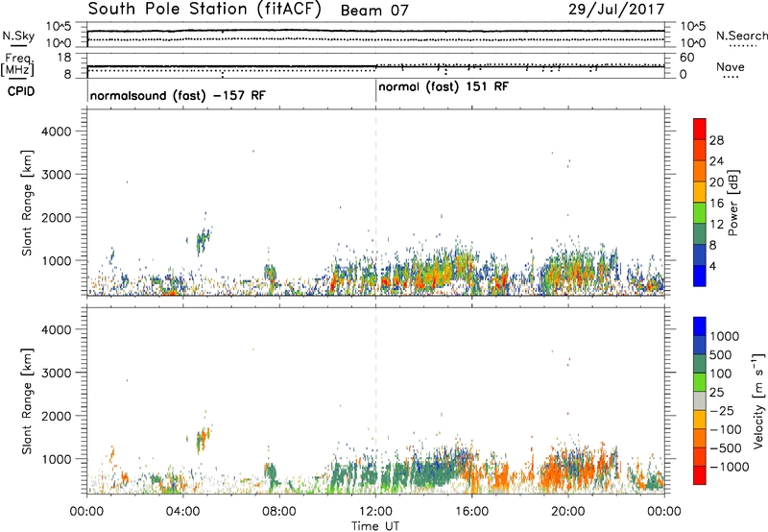The image size is (768, 532).
Task: Click the bright blue bottom Power color segment
Action: (700, 276)
